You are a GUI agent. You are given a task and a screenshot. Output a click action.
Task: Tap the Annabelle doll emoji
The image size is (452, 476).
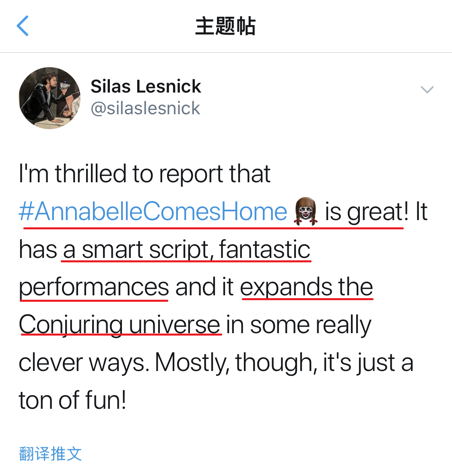click(305, 211)
